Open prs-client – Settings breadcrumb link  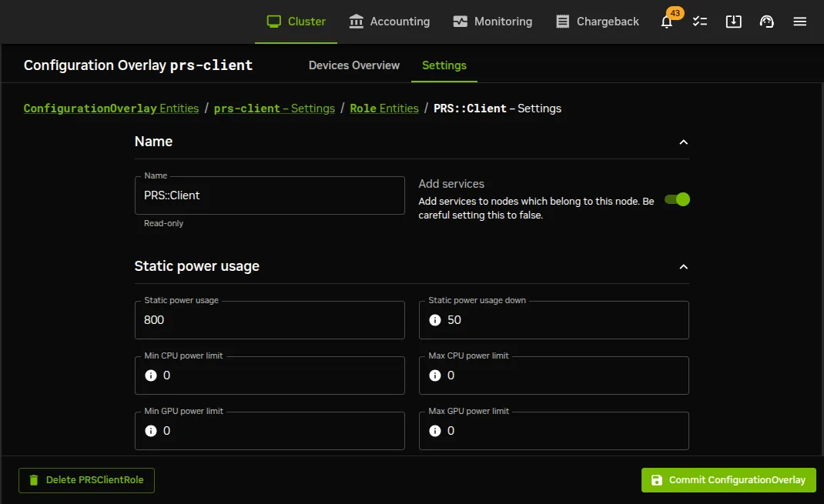[x=274, y=108]
